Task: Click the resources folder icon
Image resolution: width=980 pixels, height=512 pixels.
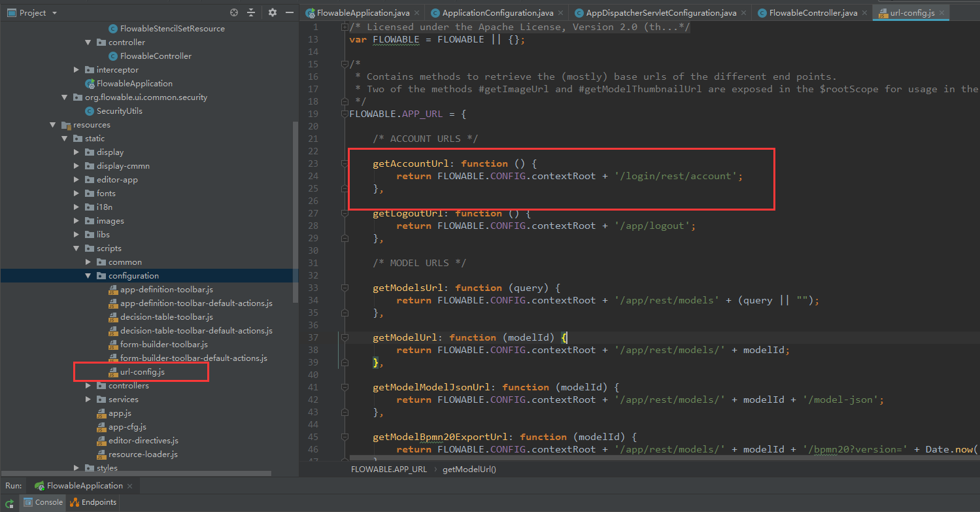Action: 65,125
